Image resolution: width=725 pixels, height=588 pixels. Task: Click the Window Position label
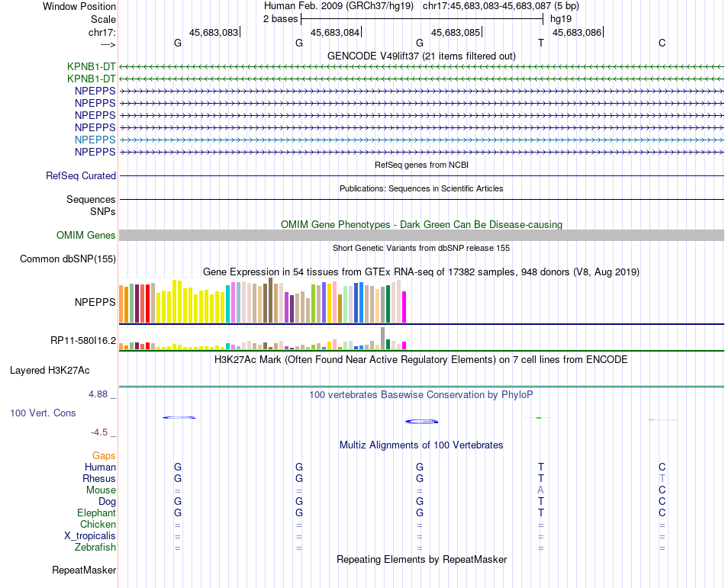click(x=79, y=6)
